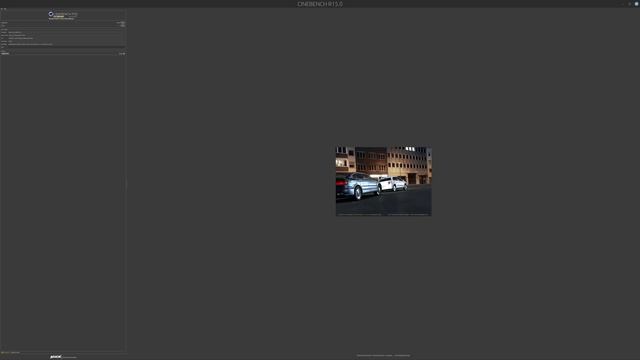Open the File menu
Image resolution: width=640 pixels, height=360 pixels.
pos(2,9)
